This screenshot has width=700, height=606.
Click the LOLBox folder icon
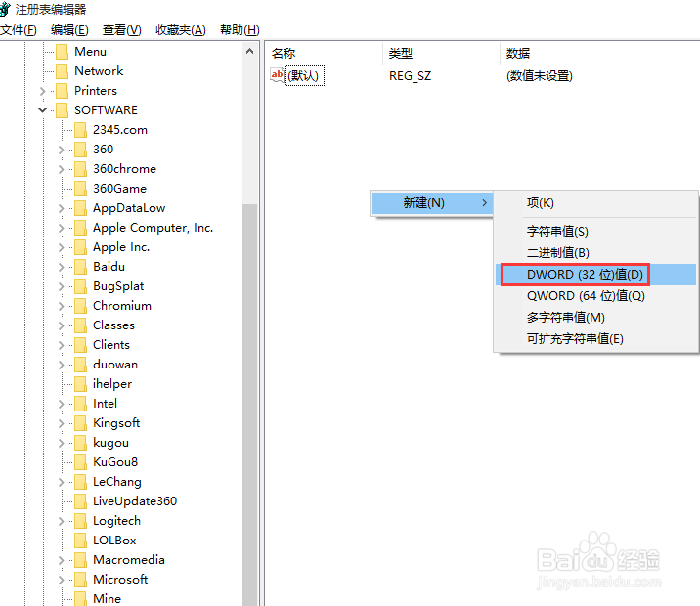[81, 541]
